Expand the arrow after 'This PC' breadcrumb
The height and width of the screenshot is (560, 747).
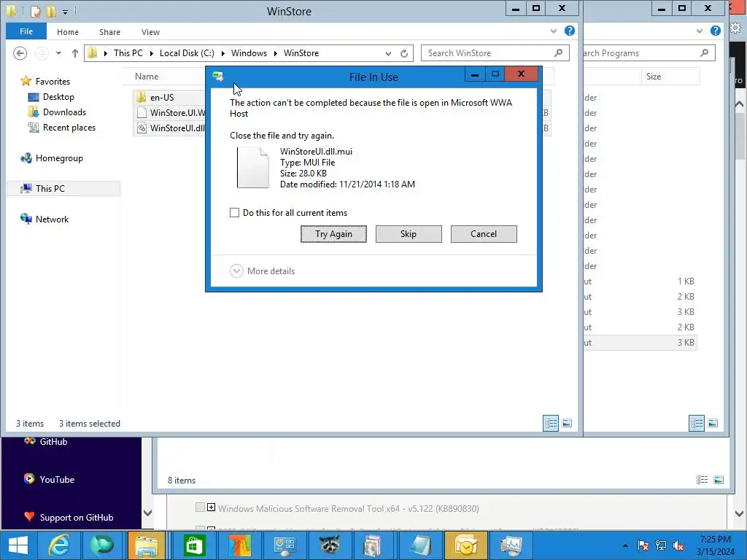(152, 53)
